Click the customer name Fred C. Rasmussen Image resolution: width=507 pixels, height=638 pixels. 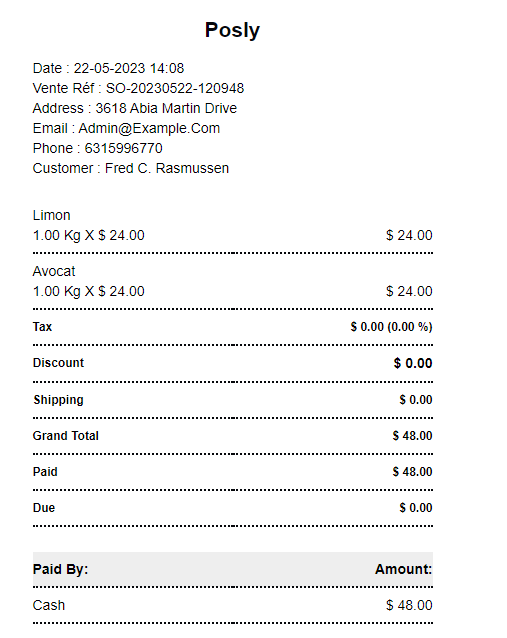point(167,168)
